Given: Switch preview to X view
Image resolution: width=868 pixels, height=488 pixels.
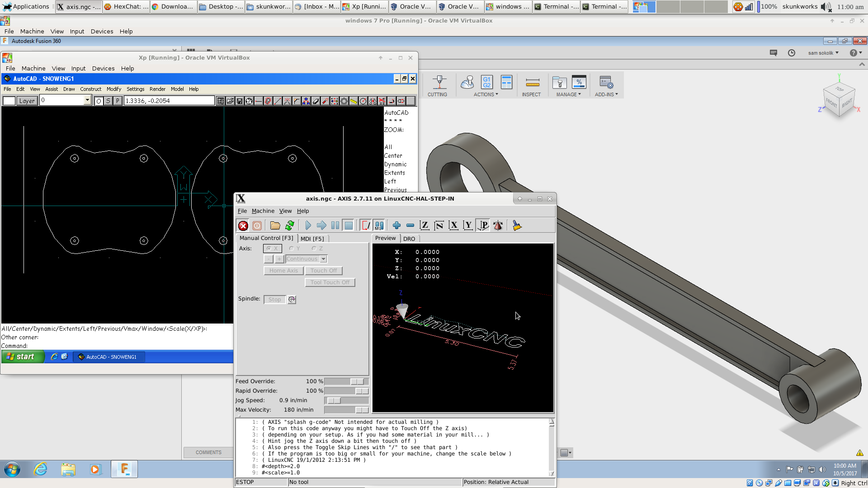Looking at the screenshot, I should [x=453, y=225].
